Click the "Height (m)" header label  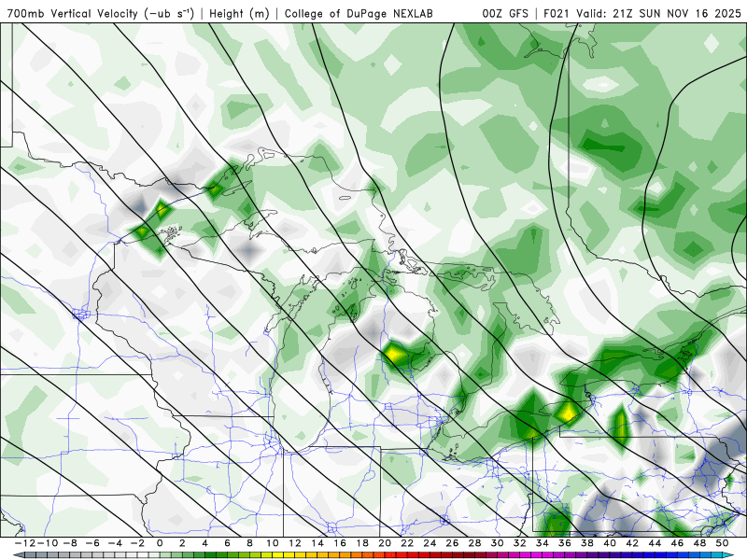pos(239,13)
